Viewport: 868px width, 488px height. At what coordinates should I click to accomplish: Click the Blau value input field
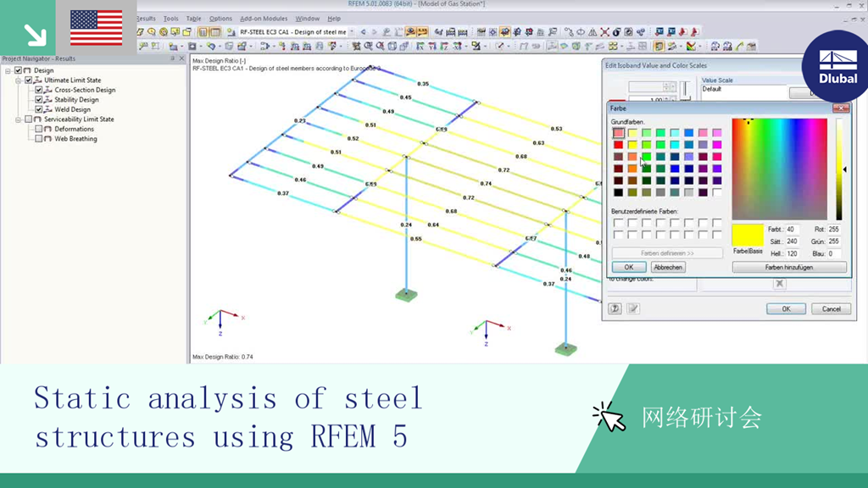click(834, 253)
